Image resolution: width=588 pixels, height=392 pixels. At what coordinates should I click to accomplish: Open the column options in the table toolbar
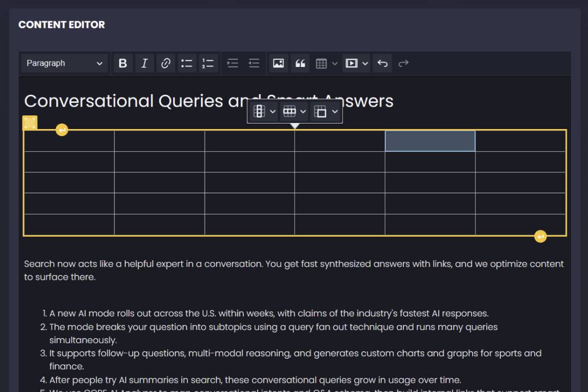click(x=259, y=111)
